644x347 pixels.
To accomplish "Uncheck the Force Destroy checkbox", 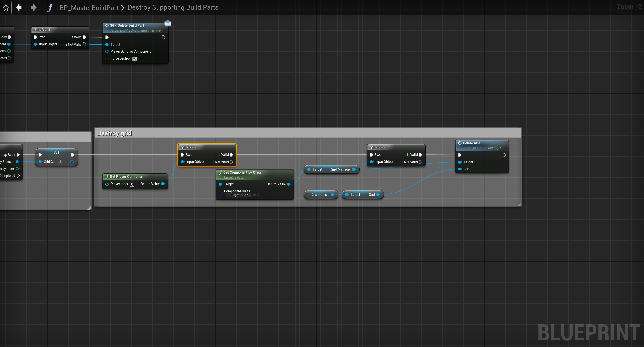I will coord(134,59).
